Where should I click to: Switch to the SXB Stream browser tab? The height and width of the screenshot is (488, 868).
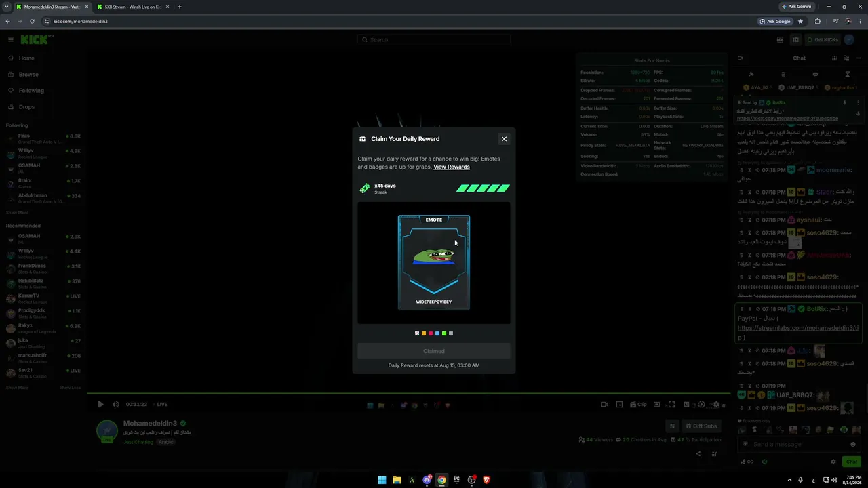132,7
